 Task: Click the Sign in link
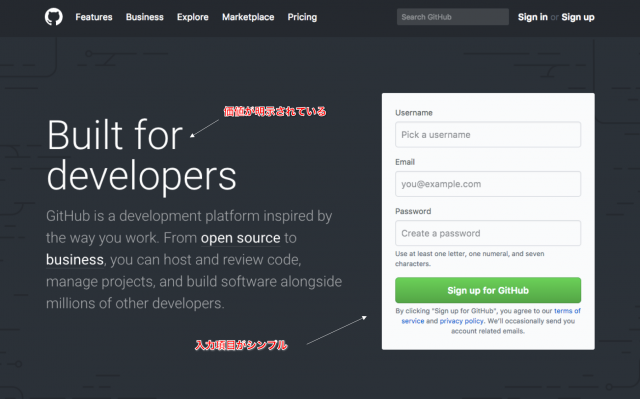(x=533, y=17)
